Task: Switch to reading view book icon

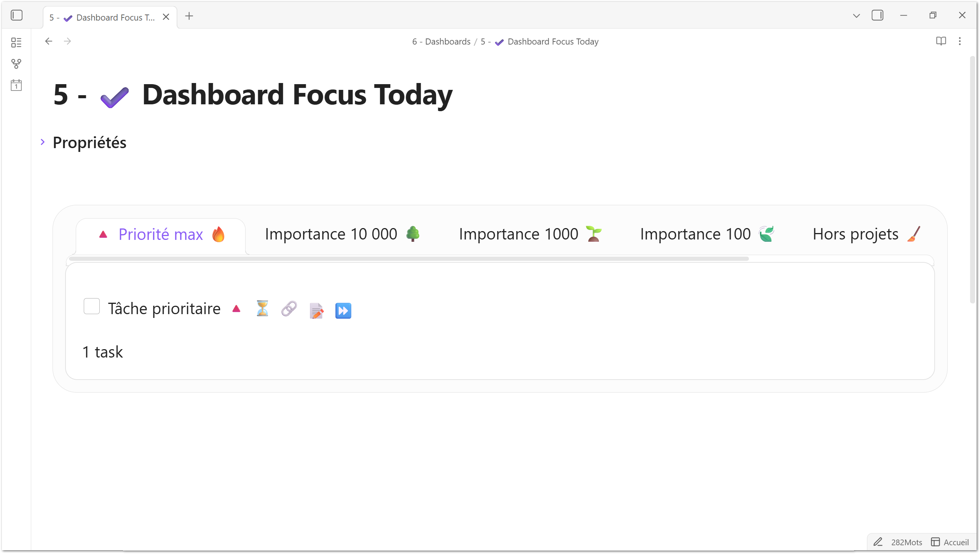Action: pyautogui.click(x=941, y=41)
